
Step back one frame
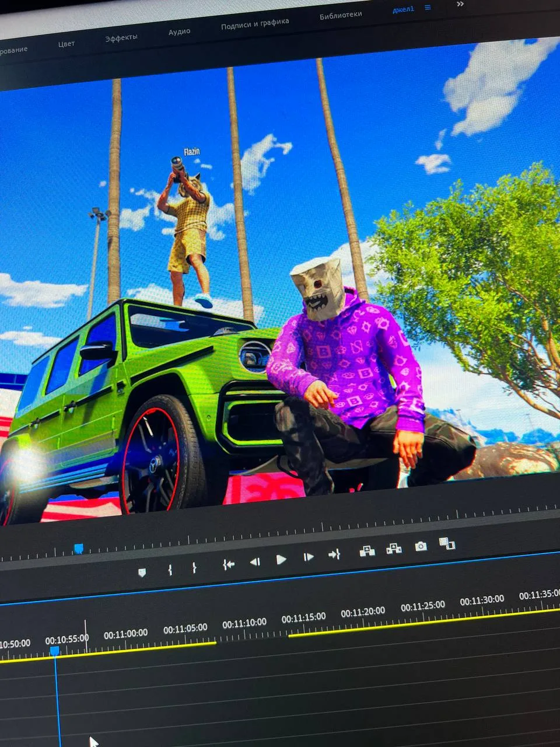click(x=255, y=562)
